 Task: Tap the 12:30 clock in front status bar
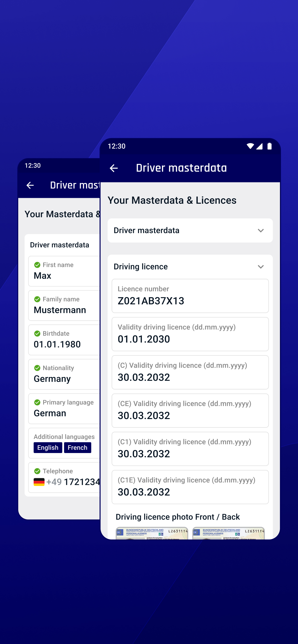point(116,146)
